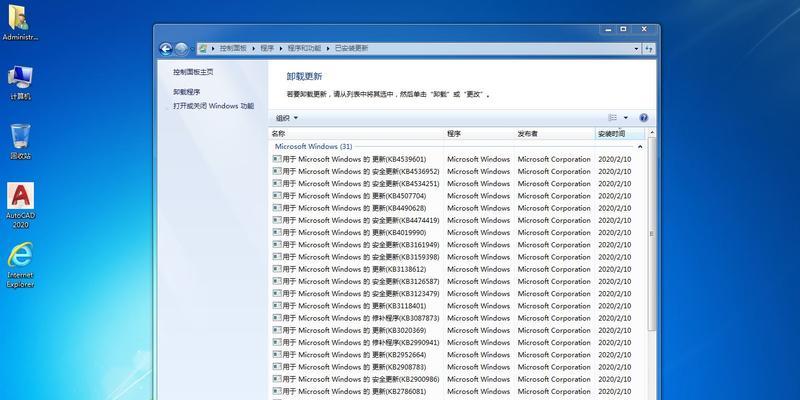Open the 组织 menu dropdown

point(287,118)
